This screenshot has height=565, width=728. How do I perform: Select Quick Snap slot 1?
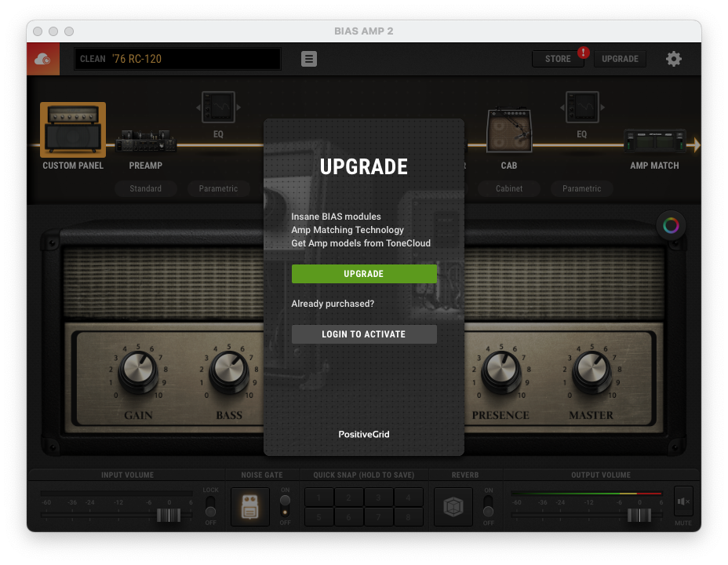pyautogui.click(x=319, y=498)
